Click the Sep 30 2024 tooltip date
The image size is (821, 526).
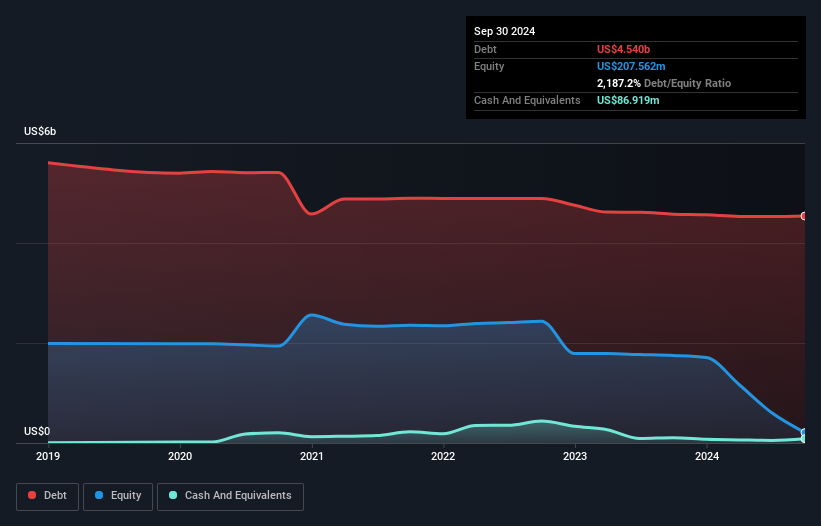click(x=504, y=31)
